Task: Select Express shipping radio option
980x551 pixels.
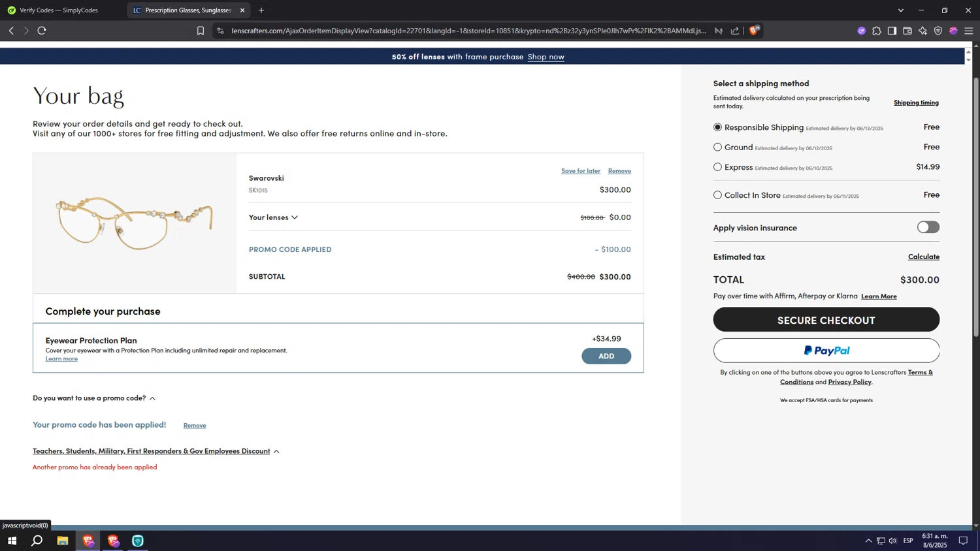Action: 717,167
